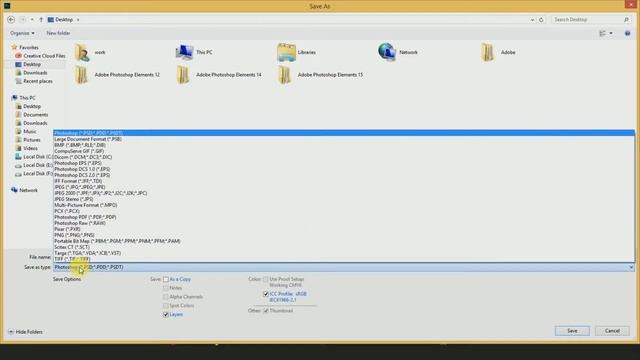Toggle the ICC Profile sRGB checkbox
The image size is (640, 360).
tap(266, 294)
